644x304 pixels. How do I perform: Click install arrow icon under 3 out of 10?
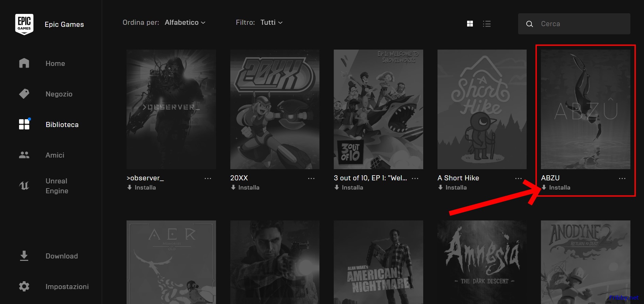coord(337,187)
